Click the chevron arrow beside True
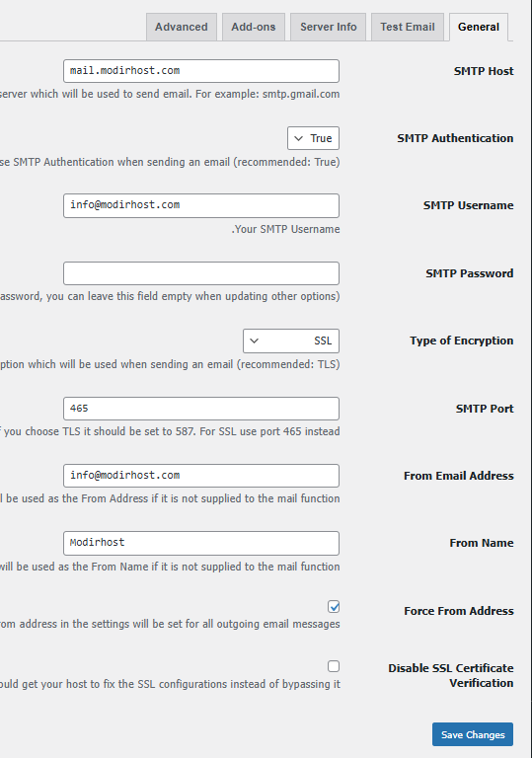This screenshot has width=532, height=758. tap(299, 139)
